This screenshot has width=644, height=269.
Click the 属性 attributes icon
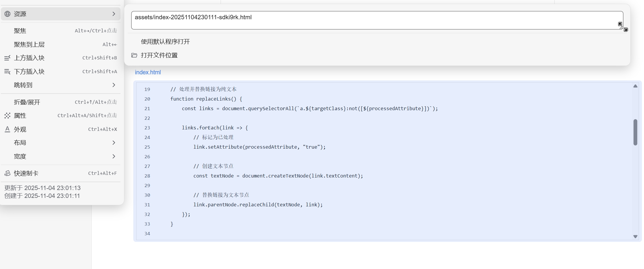(x=7, y=116)
